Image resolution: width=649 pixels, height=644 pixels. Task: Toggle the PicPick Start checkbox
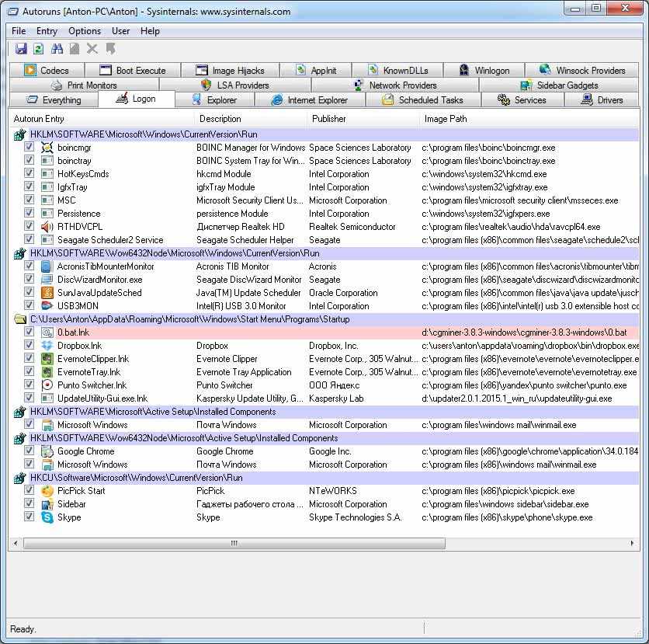pos(29,491)
